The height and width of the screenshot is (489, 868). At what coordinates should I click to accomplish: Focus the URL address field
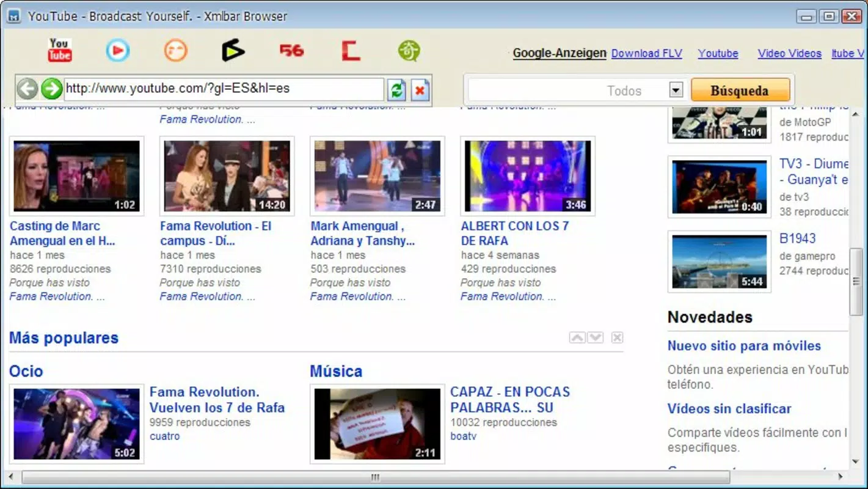[224, 89]
